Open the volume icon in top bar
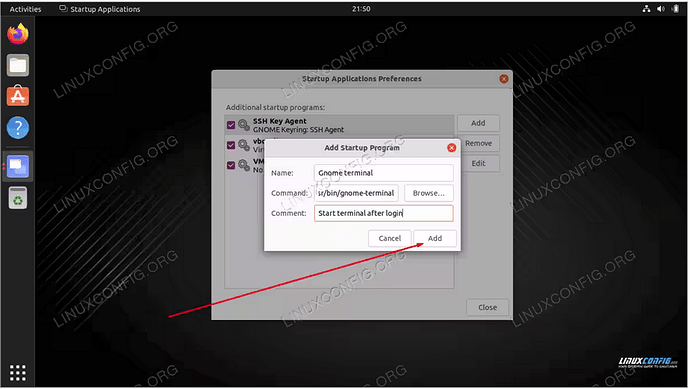 (661, 9)
